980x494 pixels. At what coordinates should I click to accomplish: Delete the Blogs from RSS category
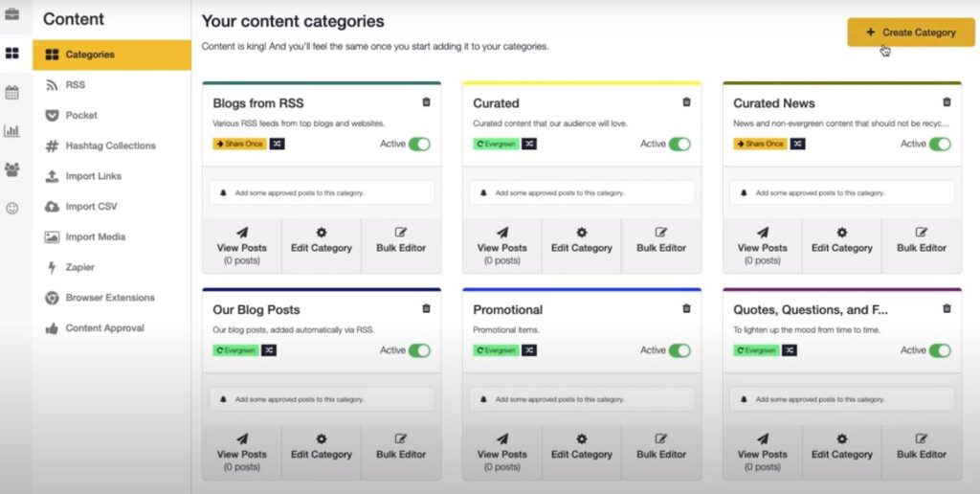click(426, 102)
